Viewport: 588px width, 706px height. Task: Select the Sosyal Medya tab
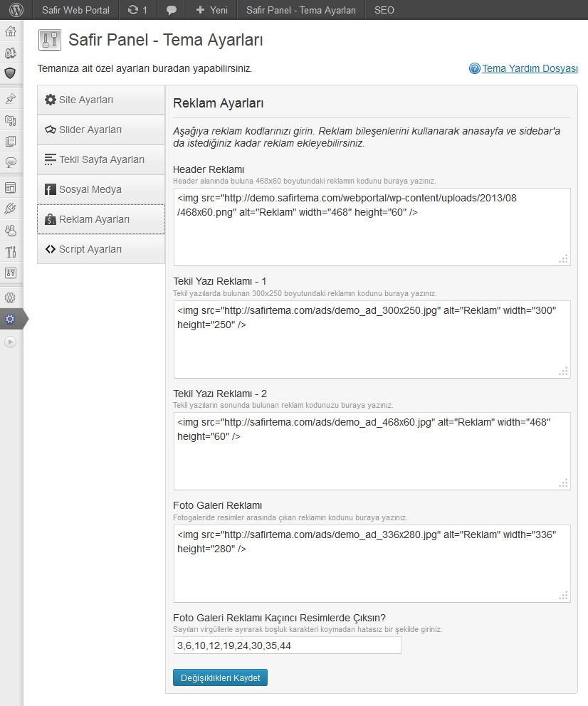pyautogui.click(x=100, y=189)
